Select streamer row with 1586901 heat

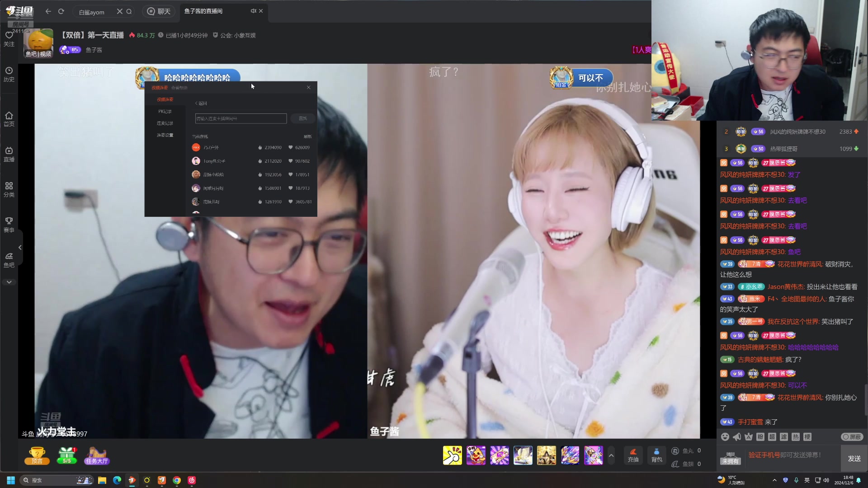coord(252,188)
